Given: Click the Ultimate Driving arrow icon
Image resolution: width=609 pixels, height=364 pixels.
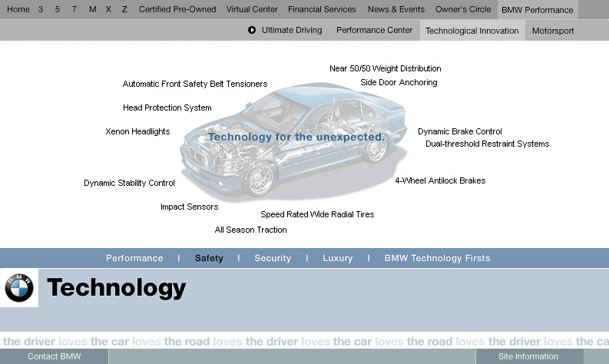Looking at the screenshot, I should click(x=252, y=30).
